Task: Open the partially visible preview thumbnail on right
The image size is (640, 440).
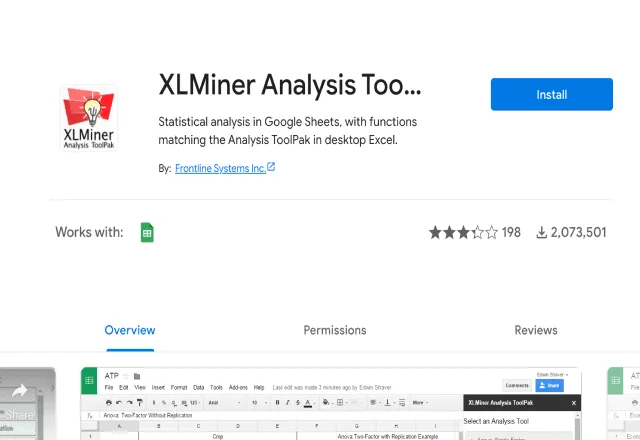Action: [624, 403]
